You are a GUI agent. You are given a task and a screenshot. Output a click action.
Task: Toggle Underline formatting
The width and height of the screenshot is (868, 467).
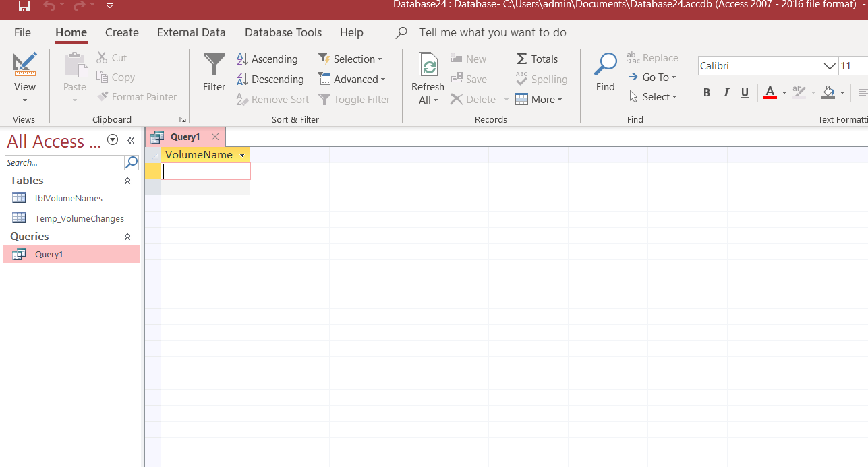tap(745, 93)
